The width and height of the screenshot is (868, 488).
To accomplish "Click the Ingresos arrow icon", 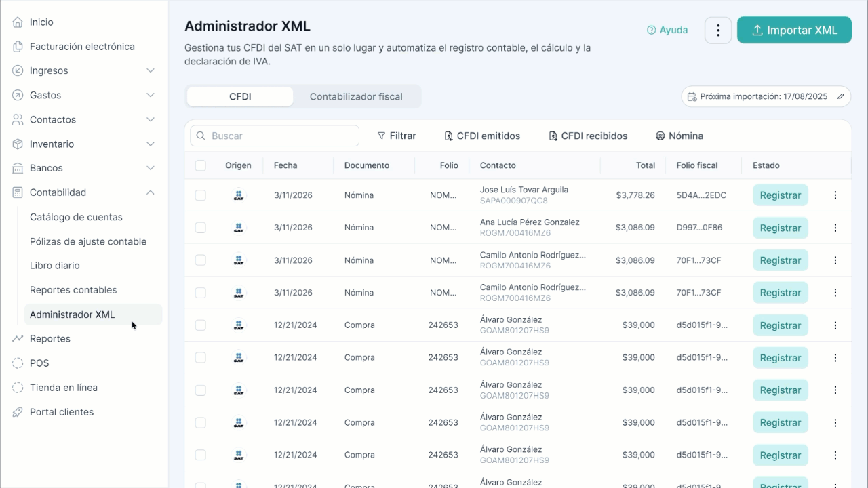I will coord(18,70).
